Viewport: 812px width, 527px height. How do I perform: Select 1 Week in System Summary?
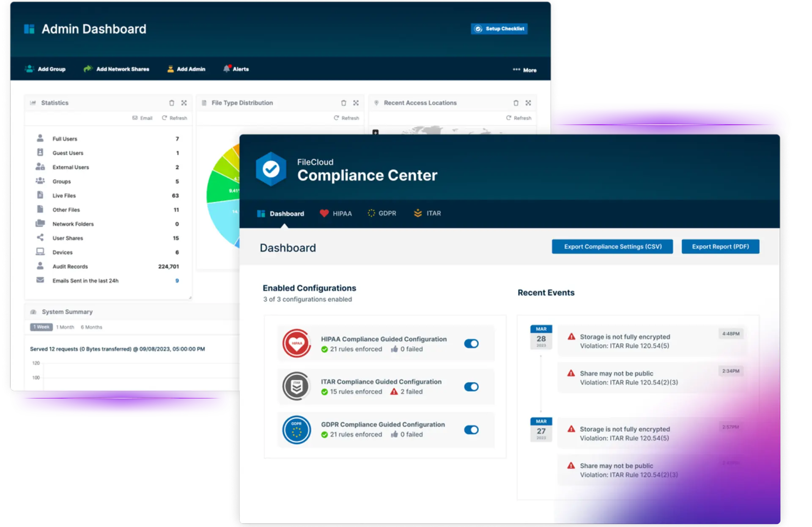[41, 327]
